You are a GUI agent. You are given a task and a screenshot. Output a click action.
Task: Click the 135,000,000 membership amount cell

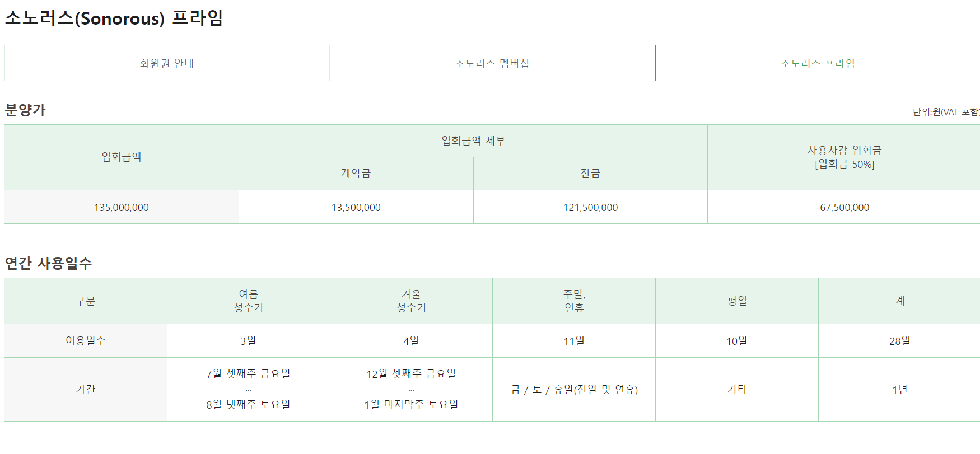(x=122, y=207)
